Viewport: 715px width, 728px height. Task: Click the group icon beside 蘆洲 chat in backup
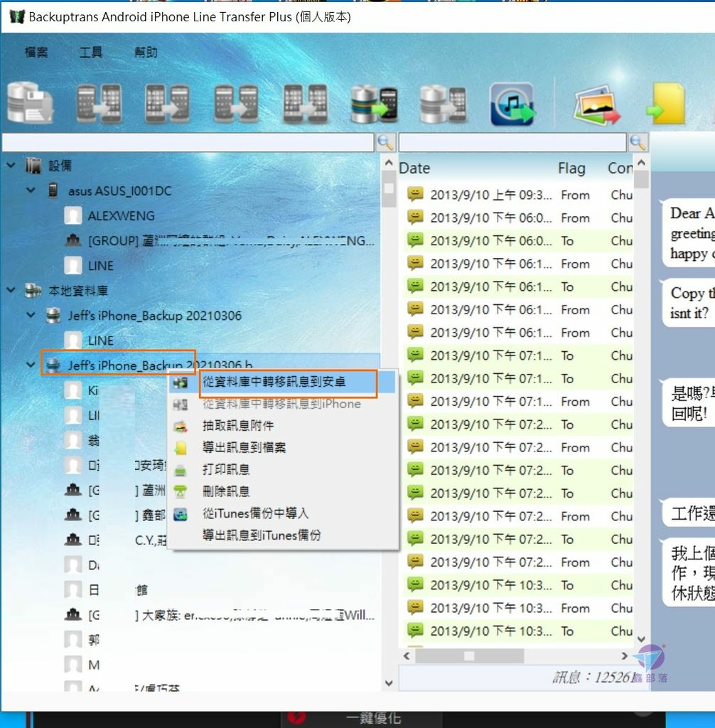(73, 490)
